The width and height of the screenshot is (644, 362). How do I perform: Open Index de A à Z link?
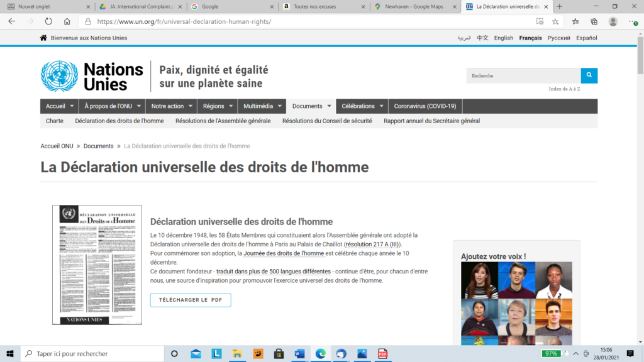[564, 89]
